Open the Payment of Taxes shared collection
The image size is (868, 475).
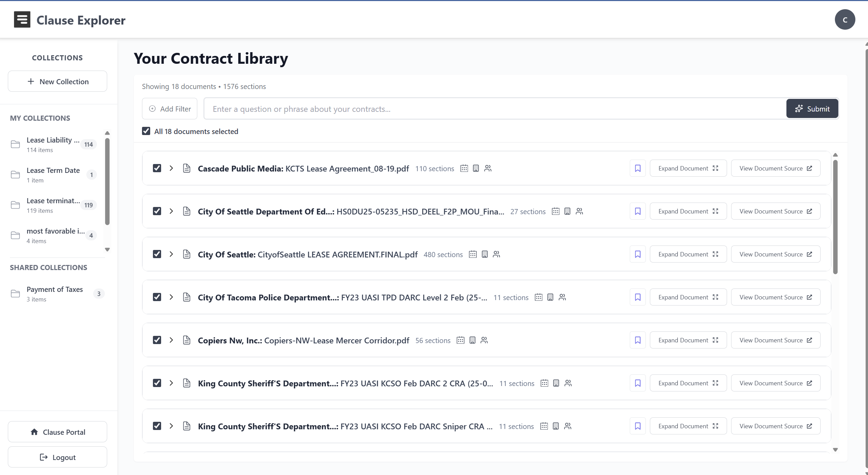click(55, 293)
